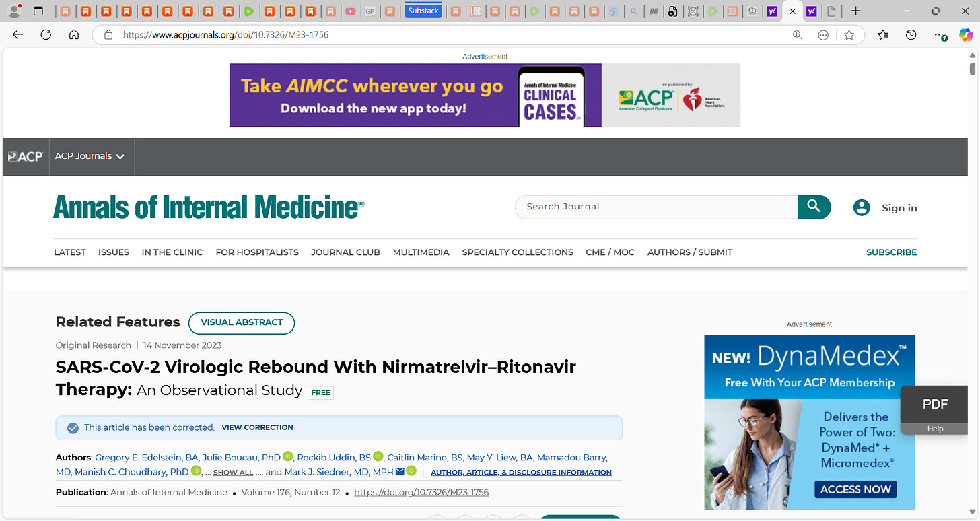Reload the page with the refresh icon

tap(46, 35)
